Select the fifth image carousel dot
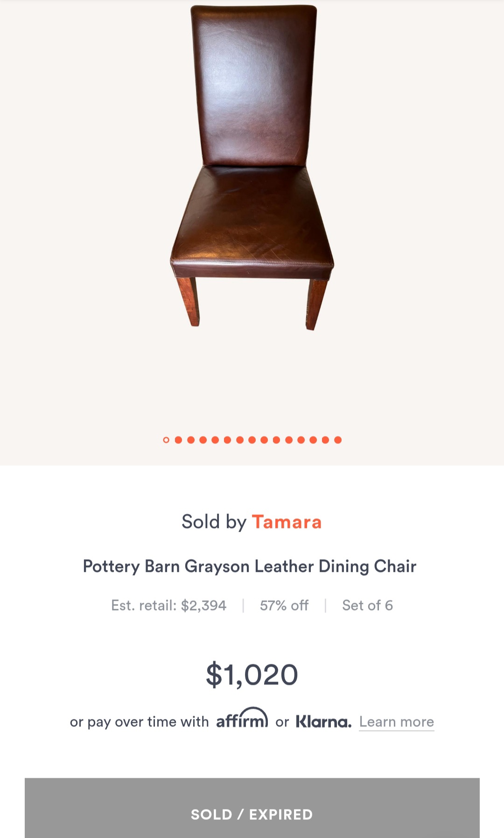Viewport: 504px width, 838px height. point(215,440)
